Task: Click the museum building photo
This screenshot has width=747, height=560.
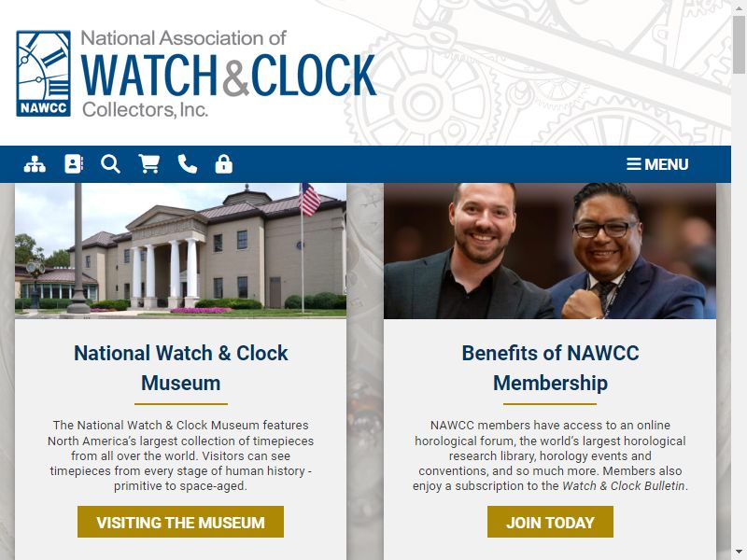Action: [180, 251]
